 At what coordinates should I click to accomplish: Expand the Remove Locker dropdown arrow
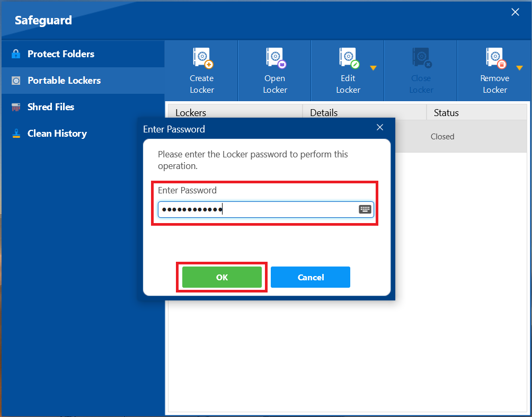(519, 68)
